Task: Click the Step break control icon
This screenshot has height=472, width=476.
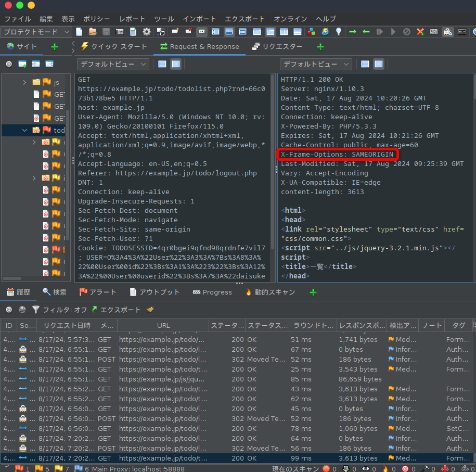Action: tap(379, 32)
